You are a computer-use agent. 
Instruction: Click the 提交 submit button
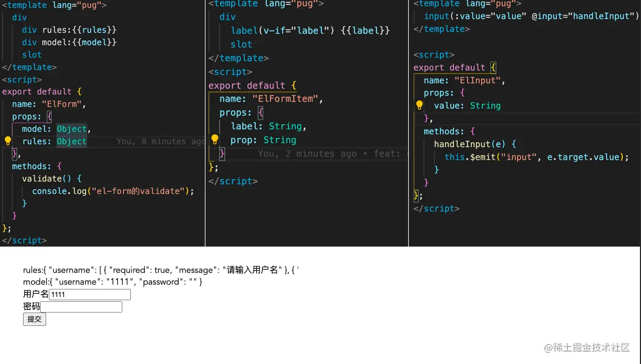pyautogui.click(x=34, y=319)
